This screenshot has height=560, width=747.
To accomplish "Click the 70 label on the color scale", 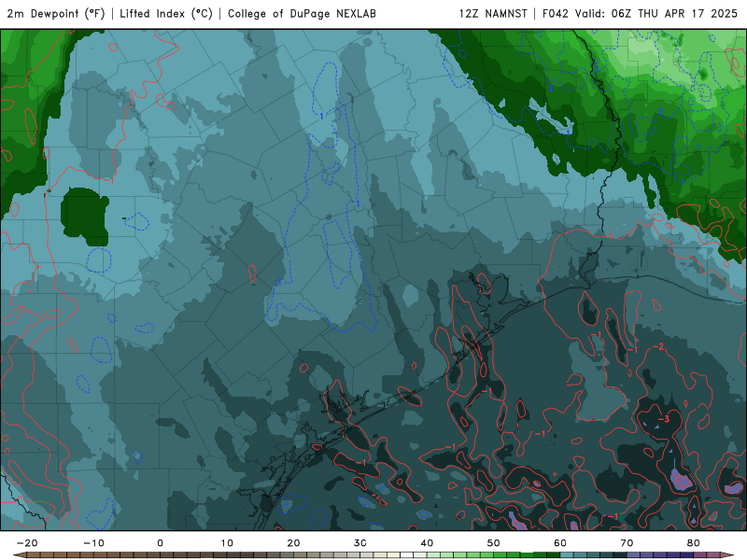I will tap(627, 543).
